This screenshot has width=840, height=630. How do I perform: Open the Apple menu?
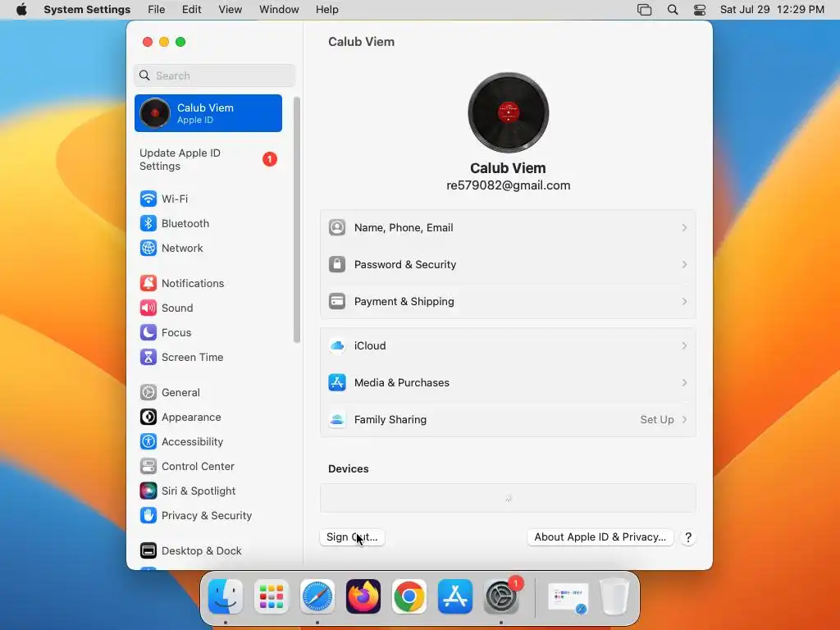point(21,10)
